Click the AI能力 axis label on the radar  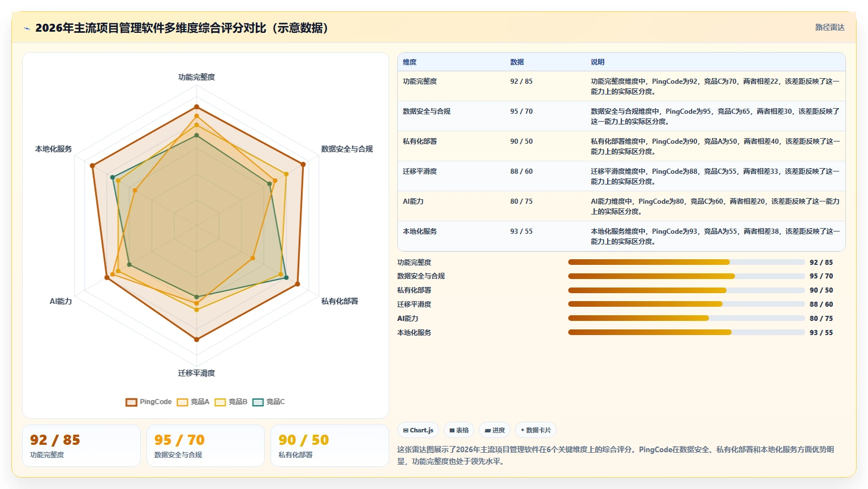[x=61, y=301]
